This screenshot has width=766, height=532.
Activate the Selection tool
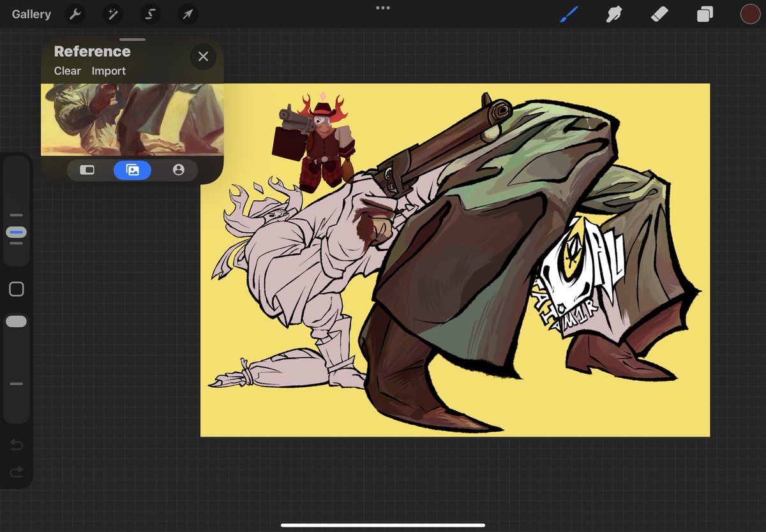(x=151, y=14)
